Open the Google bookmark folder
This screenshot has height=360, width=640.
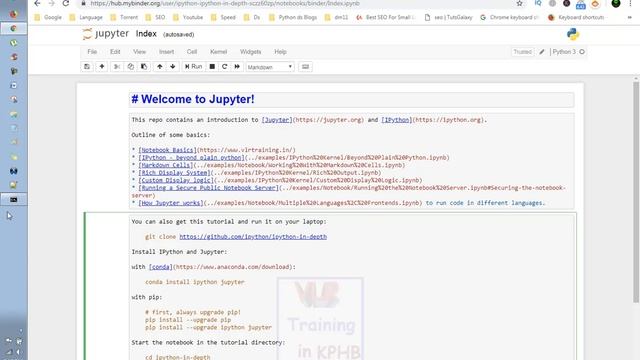tap(48, 18)
